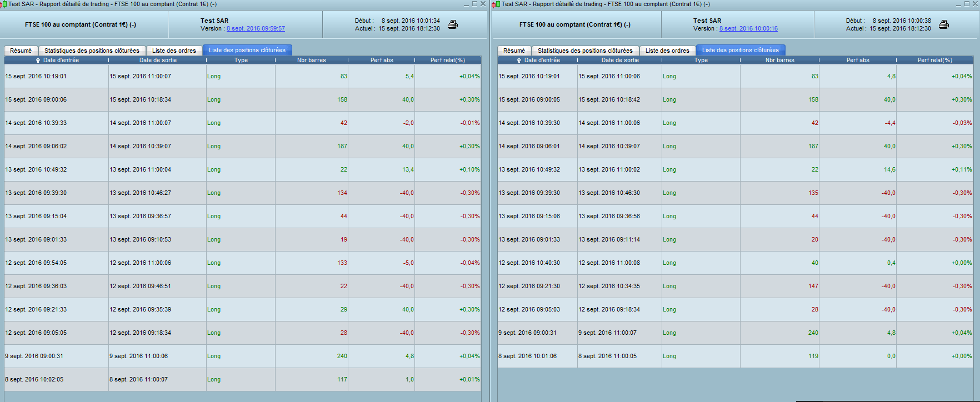This screenshot has height=402, width=980.
Task: Open Liste des ordres tab in right window
Action: tap(667, 51)
